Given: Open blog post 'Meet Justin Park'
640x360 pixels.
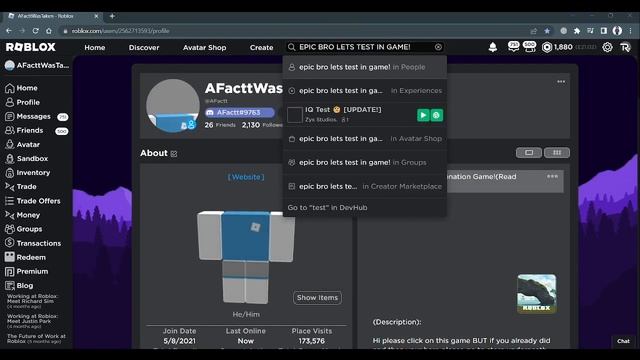Looking at the screenshot, I should tap(32, 321).
